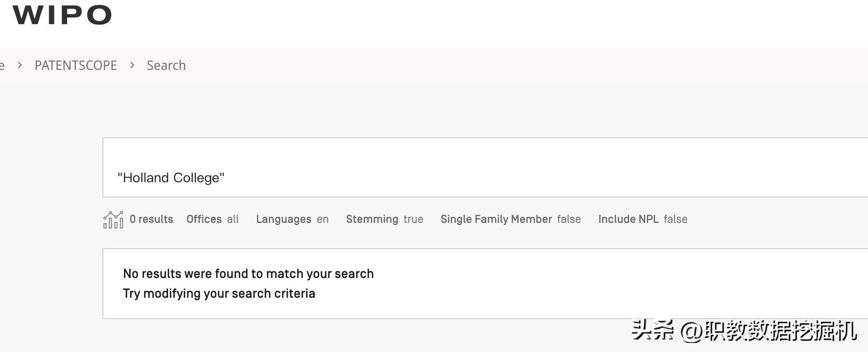868x352 pixels.
Task: Click the Single Family Member option label
Action: pyautogui.click(x=496, y=219)
